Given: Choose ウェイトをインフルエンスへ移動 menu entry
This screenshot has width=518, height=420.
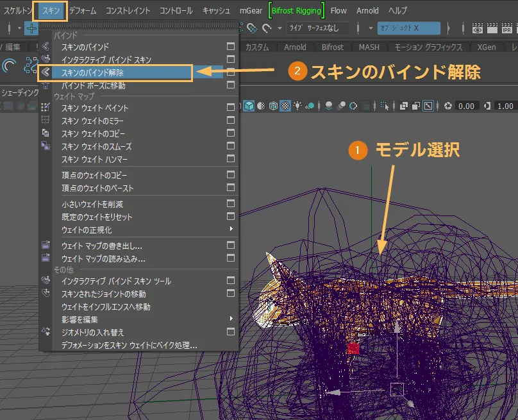Looking at the screenshot, I should pos(138,307).
